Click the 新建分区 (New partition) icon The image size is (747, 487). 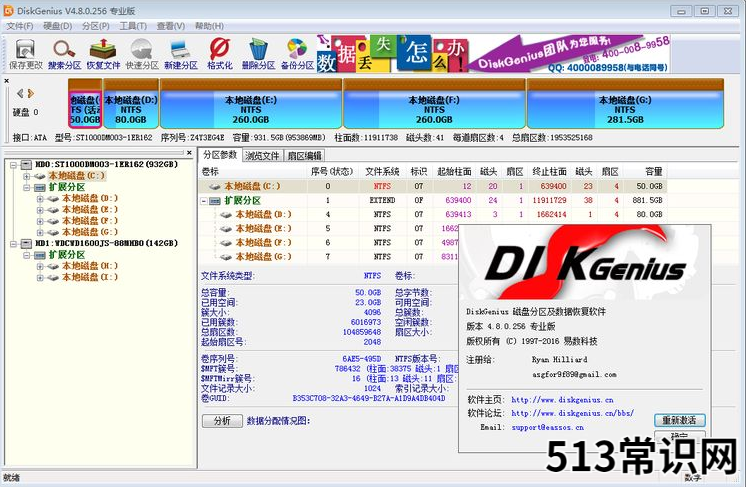(x=181, y=54)
